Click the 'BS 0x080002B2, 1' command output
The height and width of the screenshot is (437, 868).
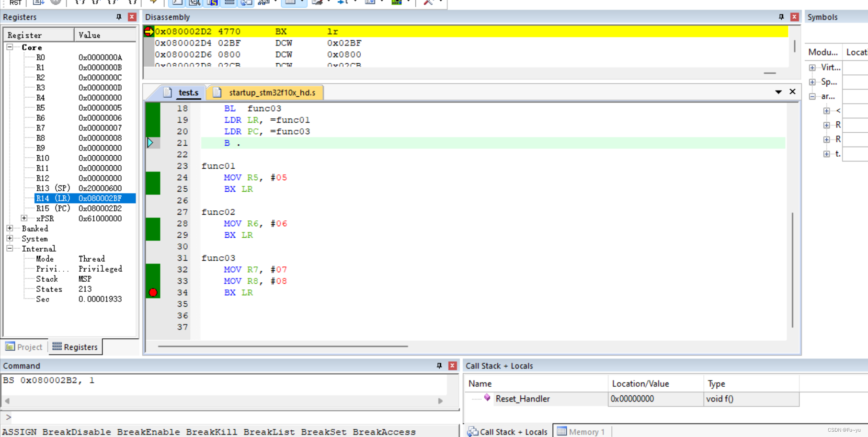tap(49, 380)
